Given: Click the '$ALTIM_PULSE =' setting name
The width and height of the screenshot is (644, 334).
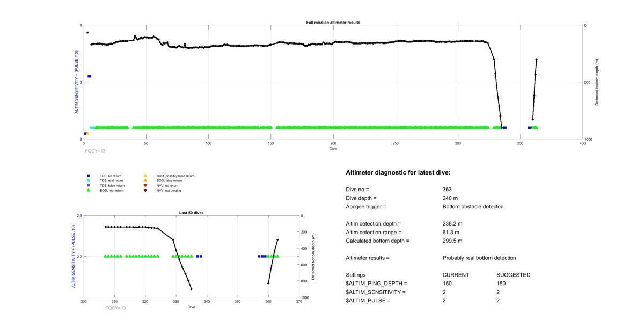Looking at the screenshot, I should (x=368, y=301).
